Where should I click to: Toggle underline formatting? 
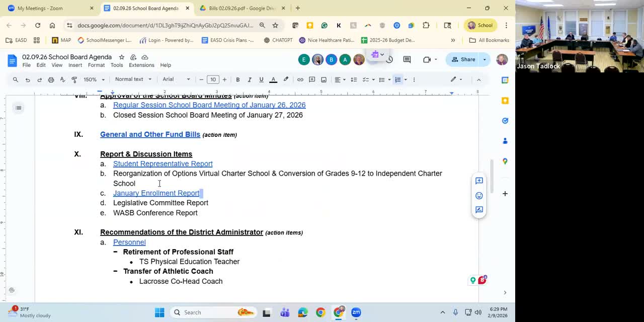click(261, 79)
